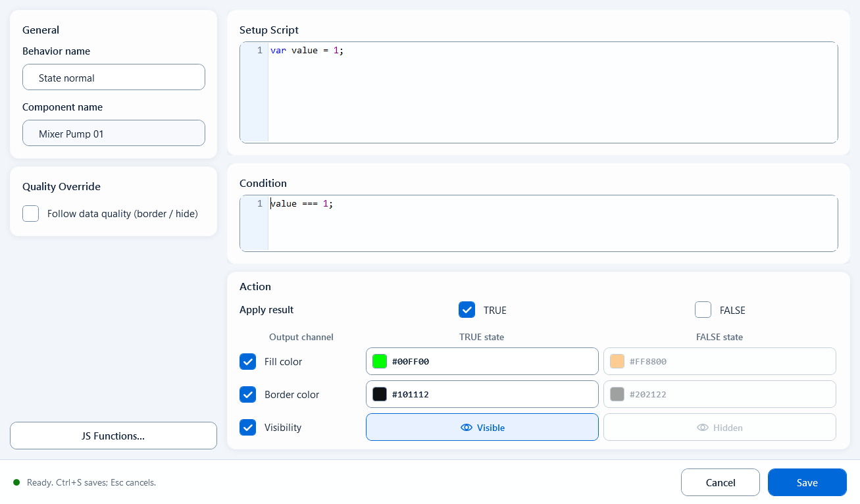Click the green Ready status indicator dot

(x=16, y=482)
